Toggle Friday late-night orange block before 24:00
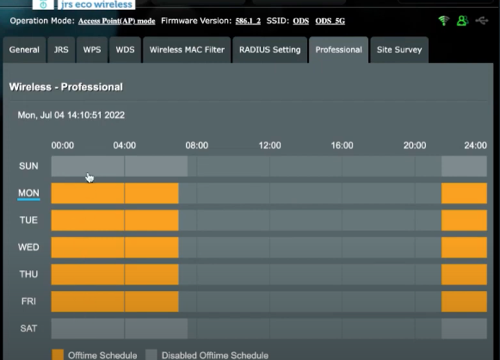This screenshot has width=500, height=360. tap(464, 301)
